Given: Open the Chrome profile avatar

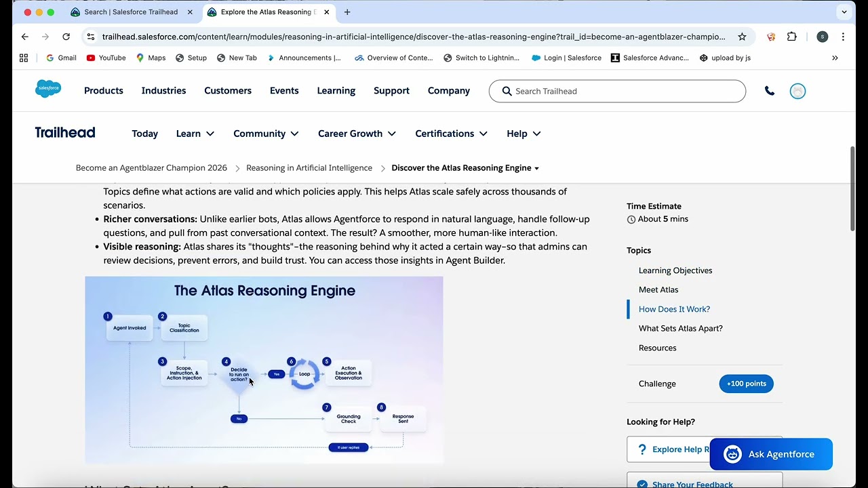Looking at the screenshot, I should [x=822, y=37].
